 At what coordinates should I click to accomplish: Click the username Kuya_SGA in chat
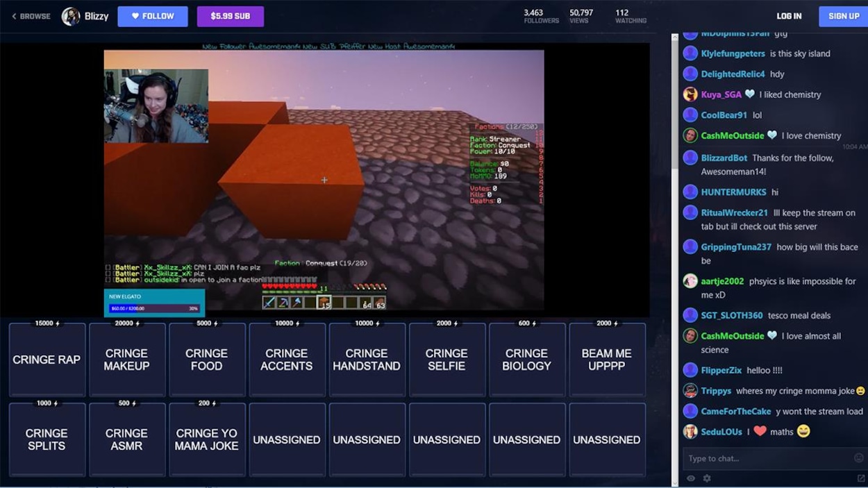(721, 94)
